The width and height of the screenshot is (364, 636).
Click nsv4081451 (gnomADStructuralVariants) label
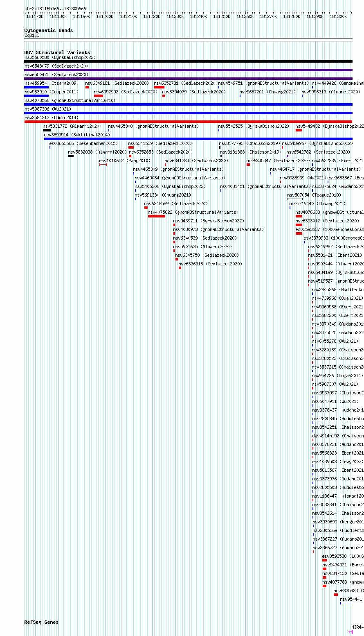pyautogui.click(x=266, y=187)
